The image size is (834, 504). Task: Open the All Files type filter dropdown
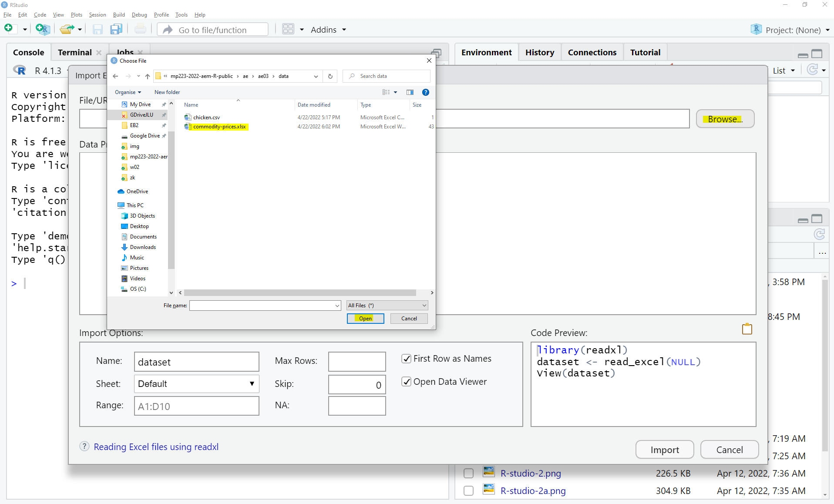(x=387, y=306)
